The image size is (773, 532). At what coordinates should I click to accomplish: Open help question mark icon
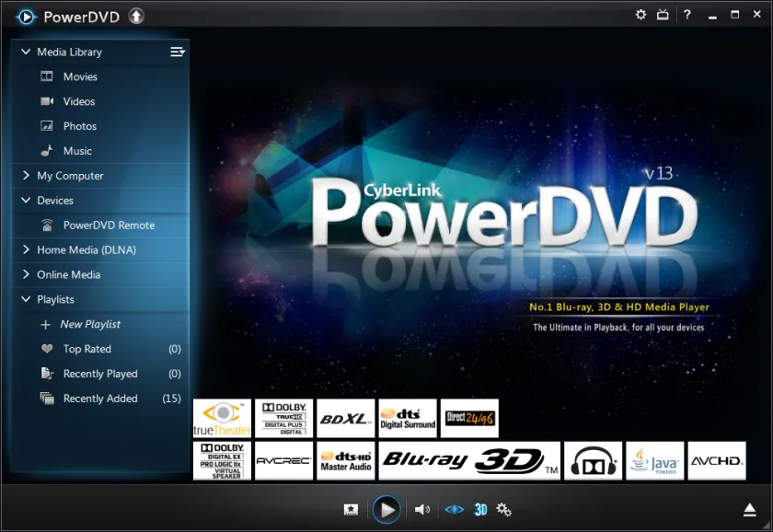[686, 15]
